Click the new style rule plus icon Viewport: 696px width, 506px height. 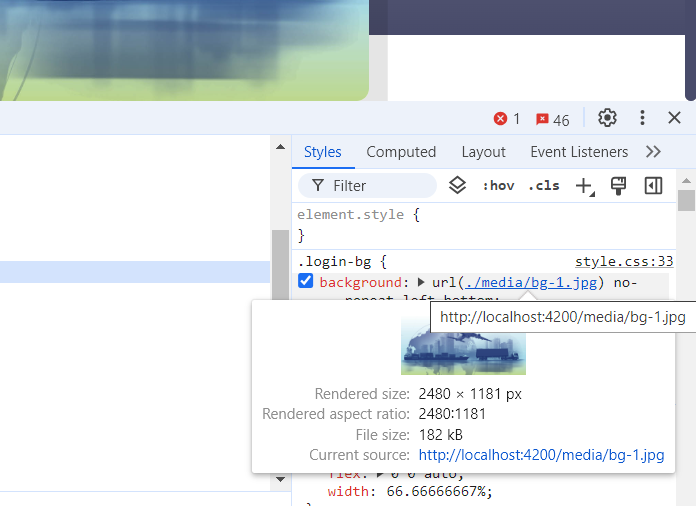coord(584,185)
